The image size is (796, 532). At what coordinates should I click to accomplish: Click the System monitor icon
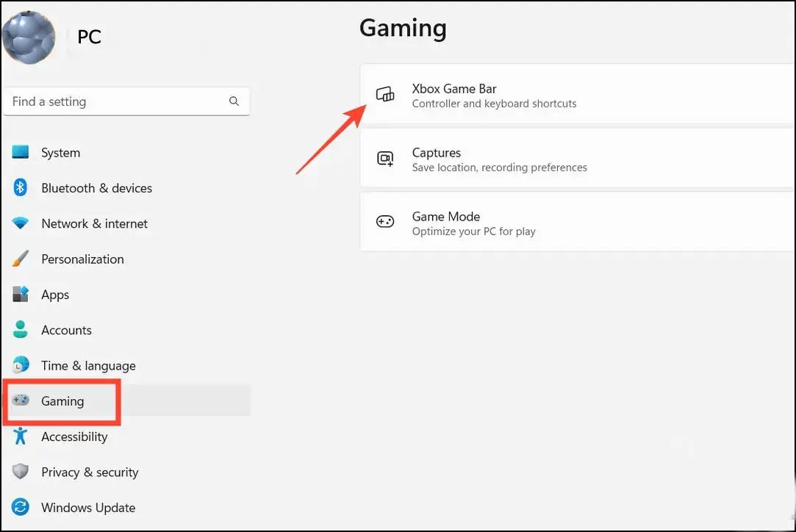pyautogui.click(x=21, y=152)
